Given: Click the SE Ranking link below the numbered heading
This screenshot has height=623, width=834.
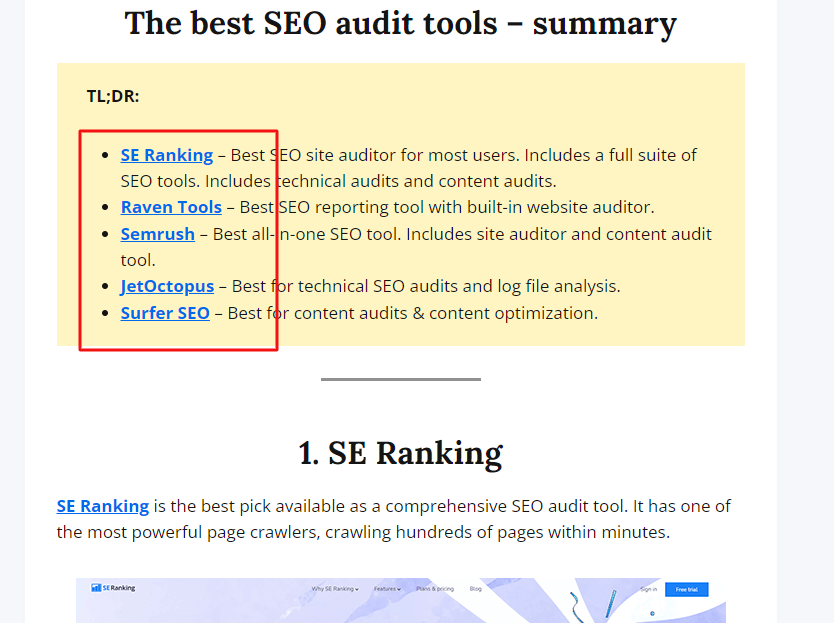Looking at the screenshot, I should pyautogui.click(x=102, y=506).
